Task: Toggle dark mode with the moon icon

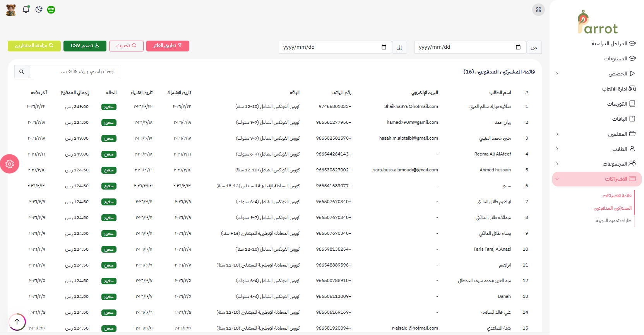Action: tap(39, 9)
